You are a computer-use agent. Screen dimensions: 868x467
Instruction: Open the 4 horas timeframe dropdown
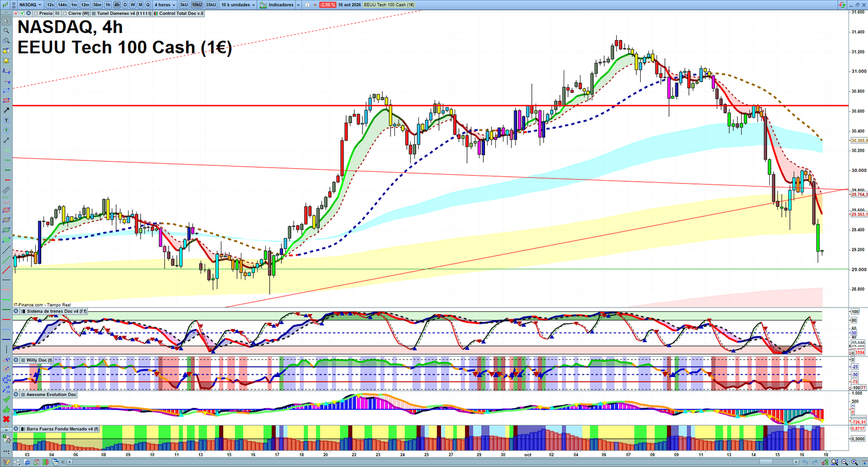(x=164, y=5)
